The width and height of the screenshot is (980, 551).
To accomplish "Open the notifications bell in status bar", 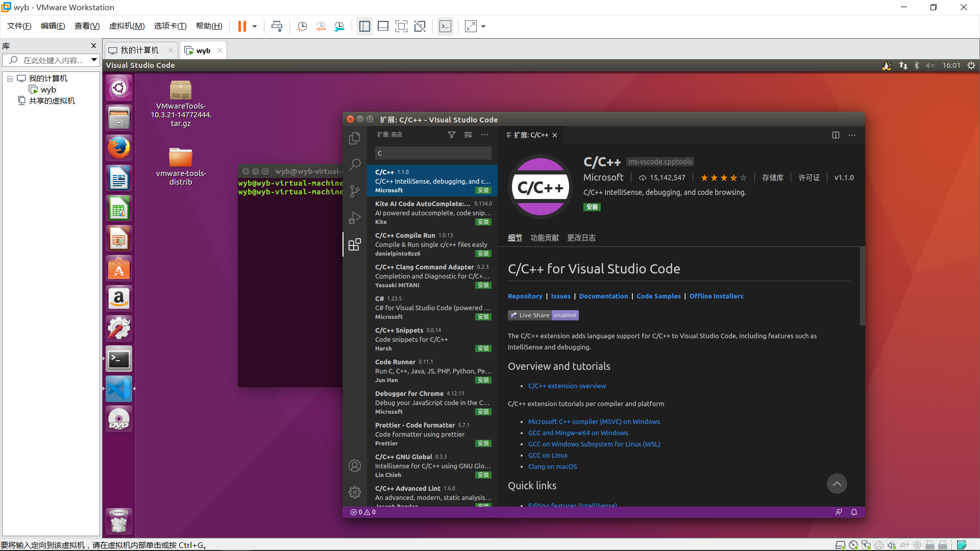I will (854, 512).
